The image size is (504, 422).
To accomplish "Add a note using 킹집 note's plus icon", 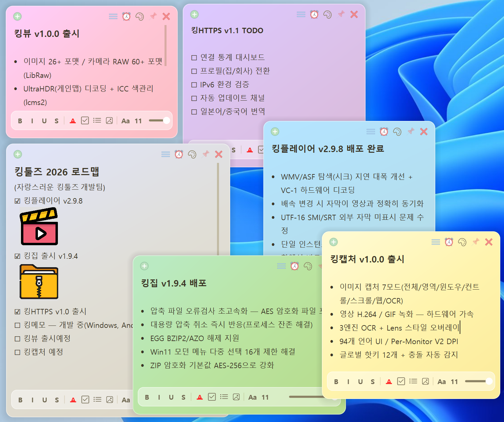I will [x=145, y=266].
